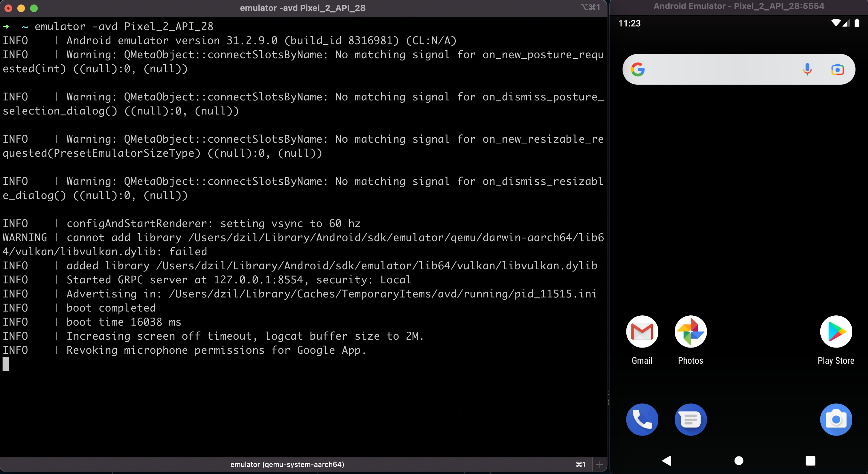The width and height of the screenshot is (868, 474).
Task: Open the Messages app icon
Action: coord(690,419)
